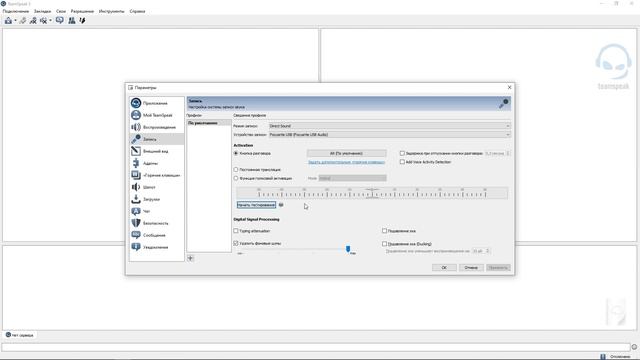Open the Закладки menu
Image resolution: width=640 pixels, height=360 pixels.
click(x=42, y=11)
